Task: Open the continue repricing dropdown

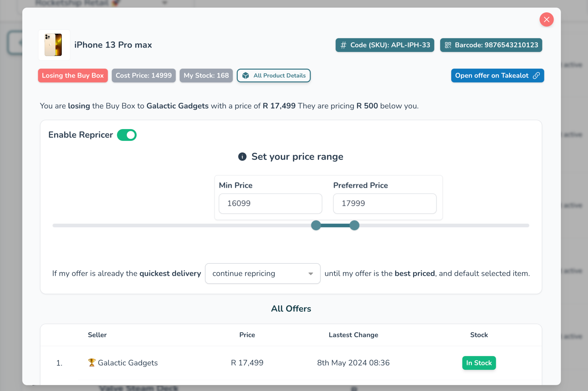Action: click(262, 274)
